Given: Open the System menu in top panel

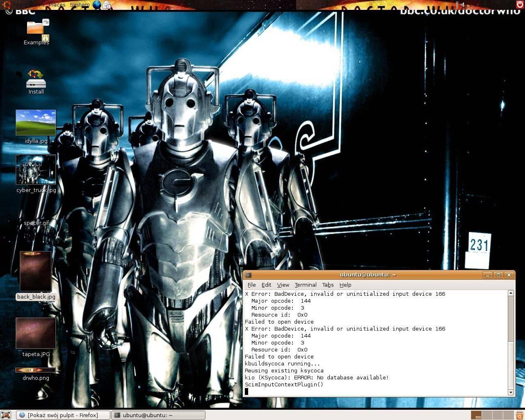Looking at the screenshot, I should click(80, 5).
